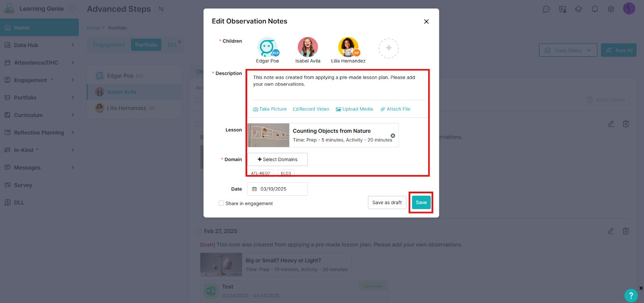Click the Take Picture camera icon
This screenshot has height=303, width=644.
tap(255, 109)
